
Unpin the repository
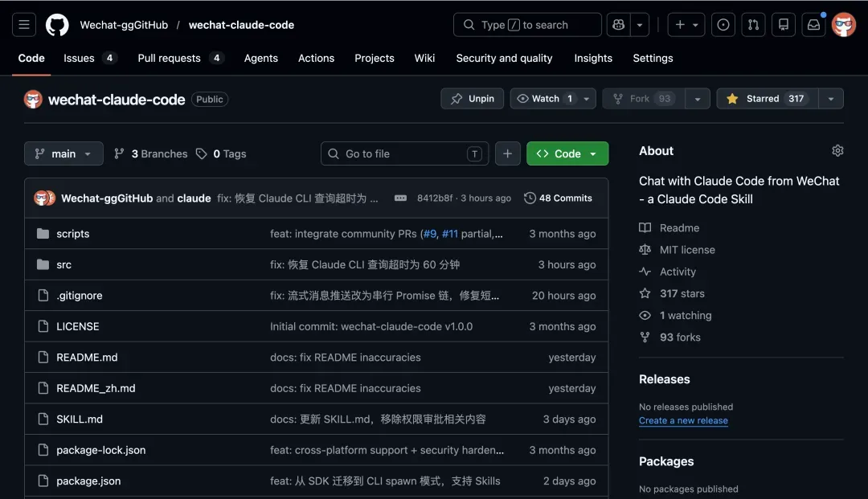coord(473,99)
